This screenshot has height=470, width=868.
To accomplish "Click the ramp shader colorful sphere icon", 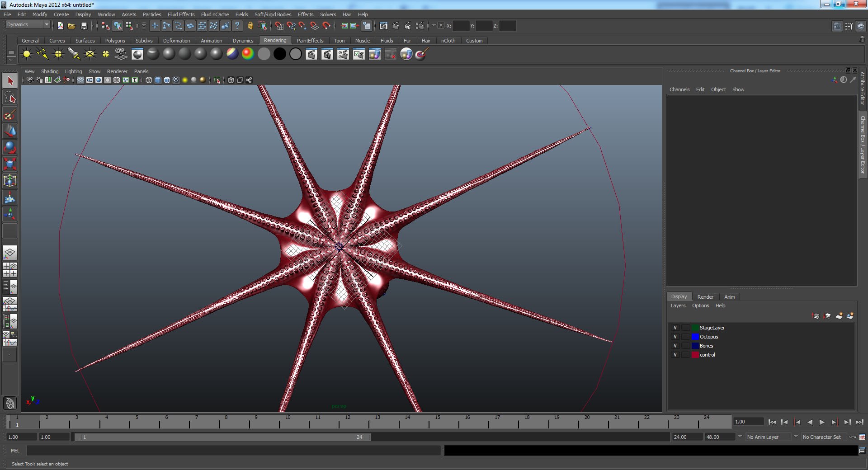I will 248,54.
